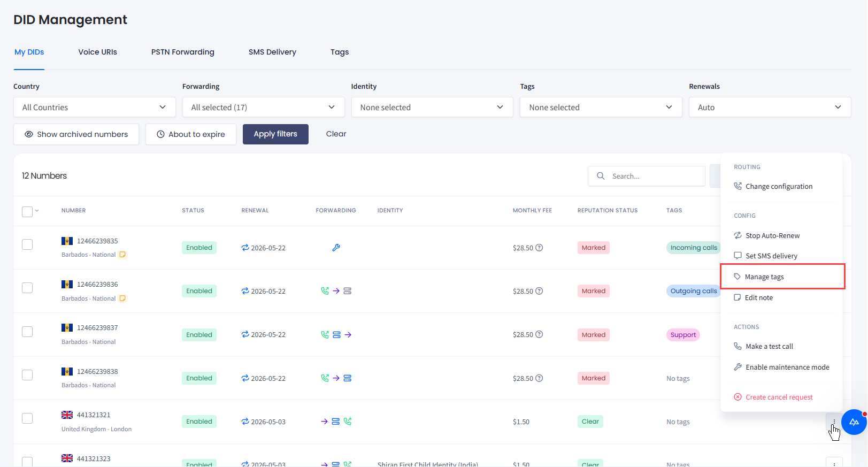Click the search magnifier icon
Viewport: 868px width, 467px height.
(x=601, y=176)
